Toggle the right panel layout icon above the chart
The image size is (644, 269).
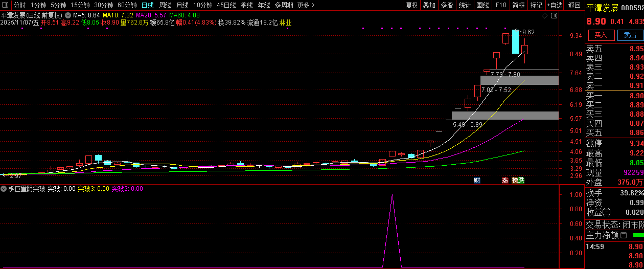554,16
